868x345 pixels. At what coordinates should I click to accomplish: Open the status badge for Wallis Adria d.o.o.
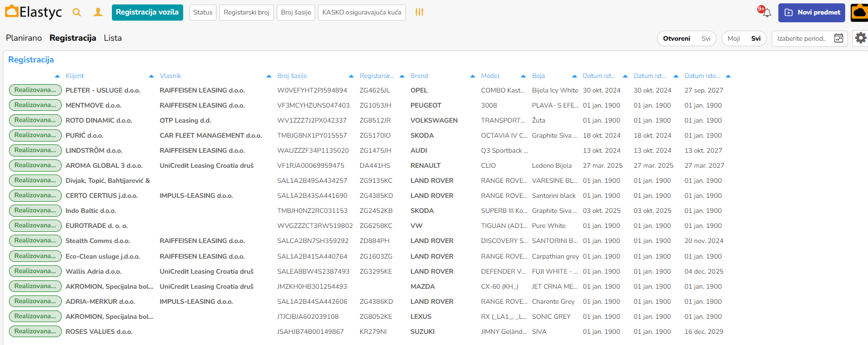(x=35, y=271)
